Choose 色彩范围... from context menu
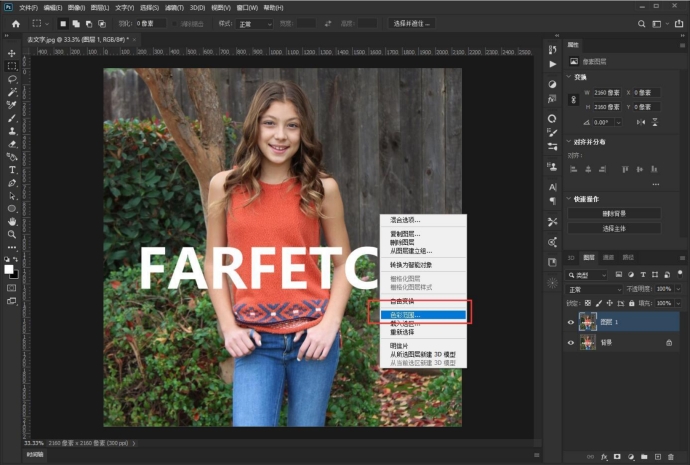This screenshot has height=465, width=690. pos(423,315)
